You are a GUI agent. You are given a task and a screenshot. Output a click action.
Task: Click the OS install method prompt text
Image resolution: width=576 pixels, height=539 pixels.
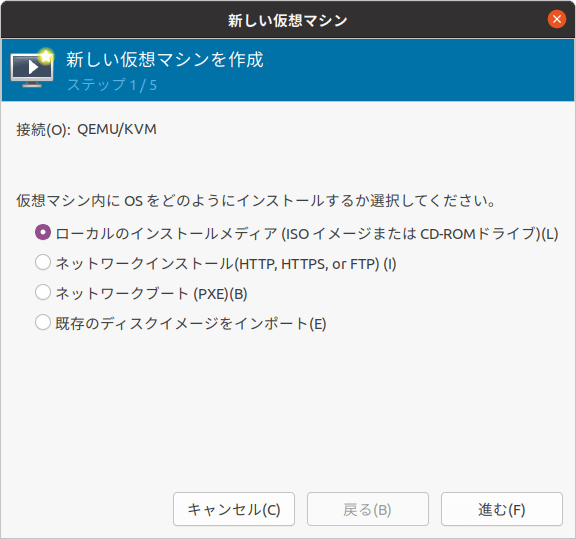[x=256, y=201]
